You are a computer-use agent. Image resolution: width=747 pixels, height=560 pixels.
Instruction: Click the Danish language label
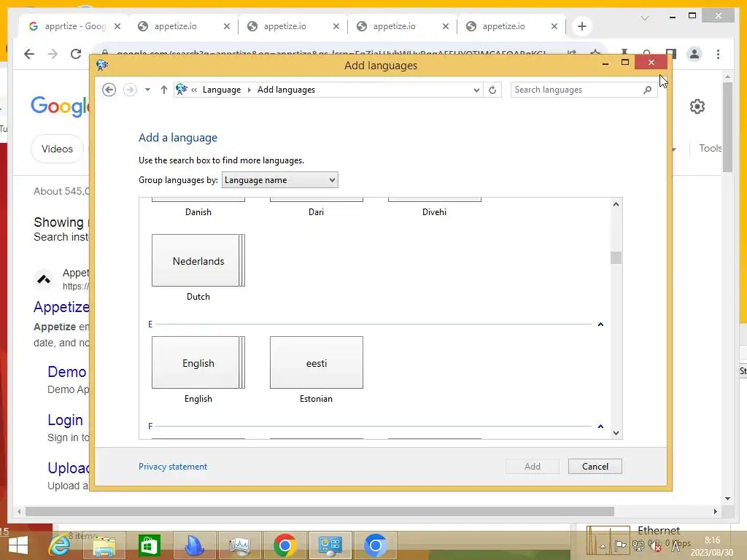(198, 212)
